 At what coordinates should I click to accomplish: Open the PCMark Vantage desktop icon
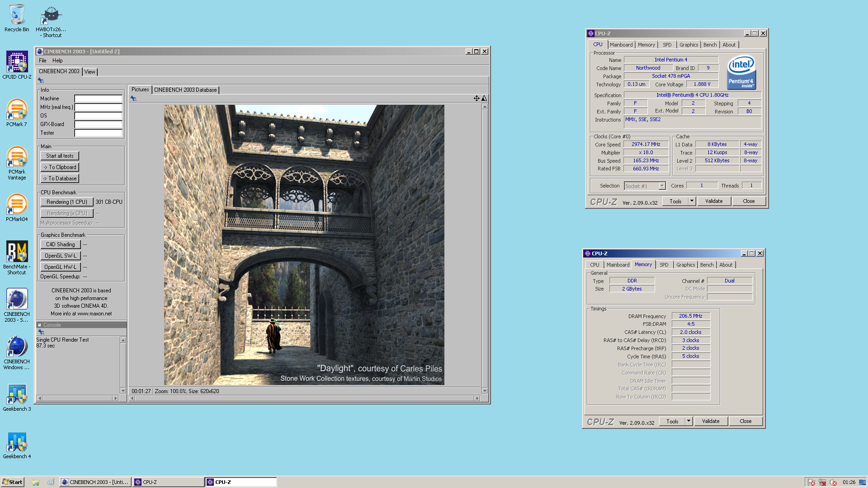click(17, 163)
